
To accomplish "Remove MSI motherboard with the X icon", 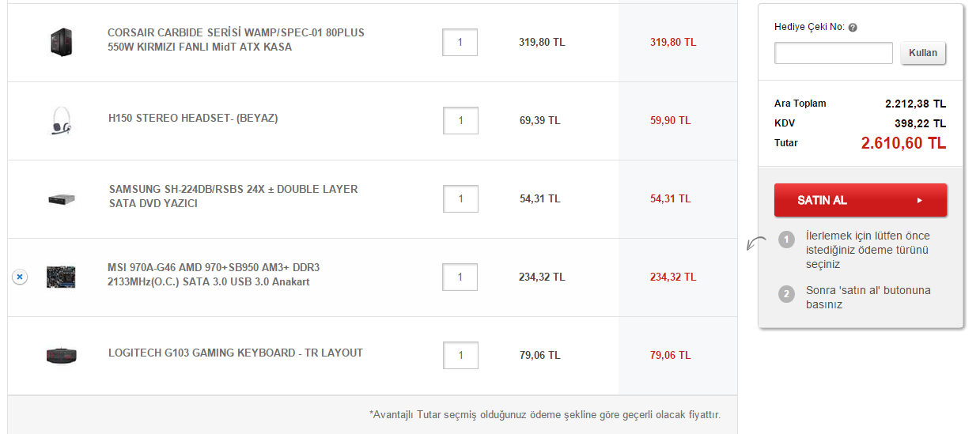I will [x=20, y=277].
